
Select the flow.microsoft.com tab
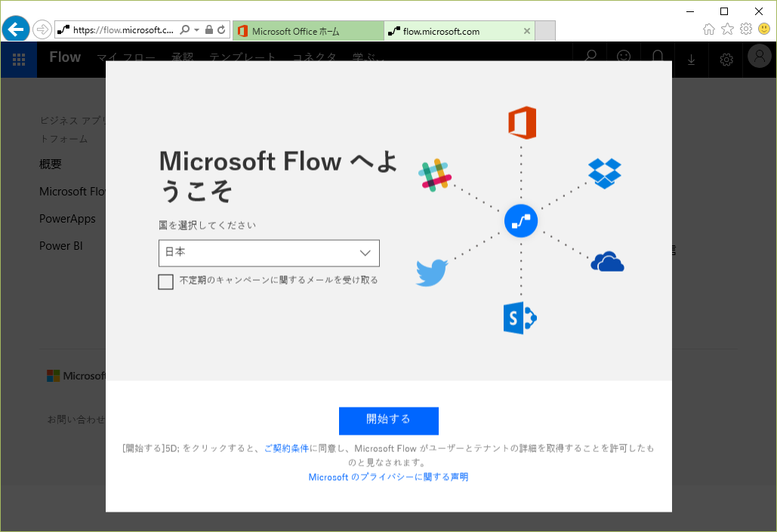click(459, 31)
